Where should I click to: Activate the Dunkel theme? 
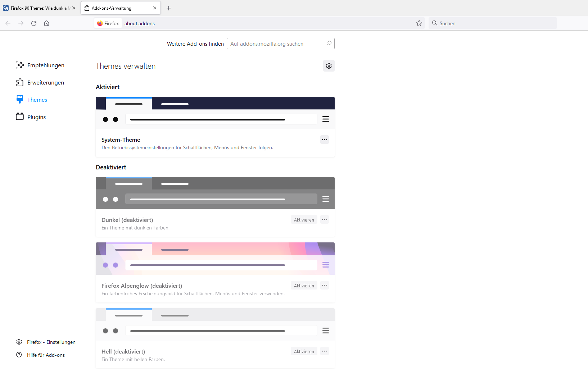[x=304, y=220]
